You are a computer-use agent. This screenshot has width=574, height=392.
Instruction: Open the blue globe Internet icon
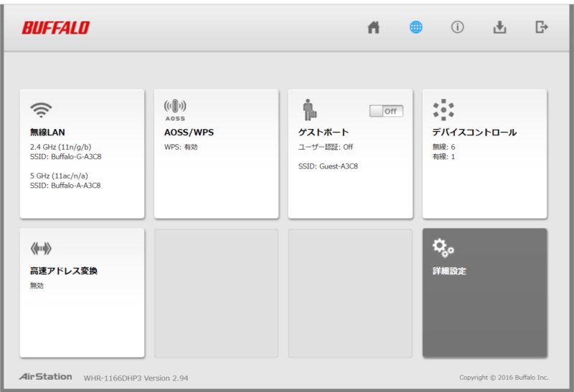415,27
